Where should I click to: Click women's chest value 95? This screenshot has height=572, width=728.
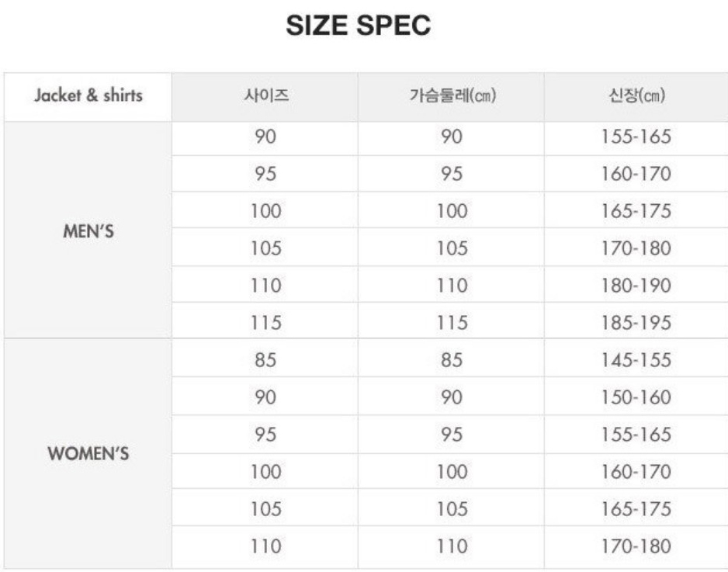[452, 435]
